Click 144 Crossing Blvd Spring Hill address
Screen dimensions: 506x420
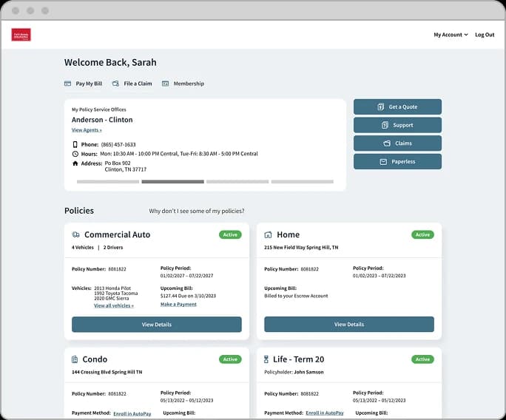tap(107, 372)
